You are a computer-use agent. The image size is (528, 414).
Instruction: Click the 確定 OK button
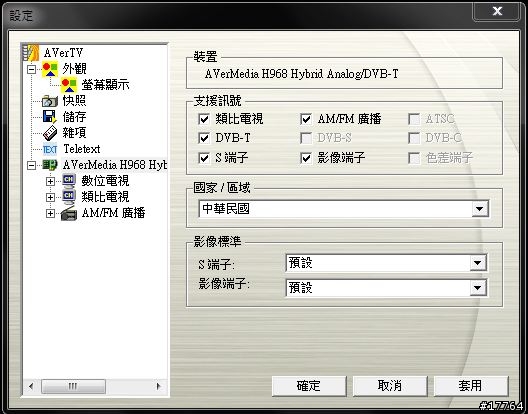coord(309,386)
